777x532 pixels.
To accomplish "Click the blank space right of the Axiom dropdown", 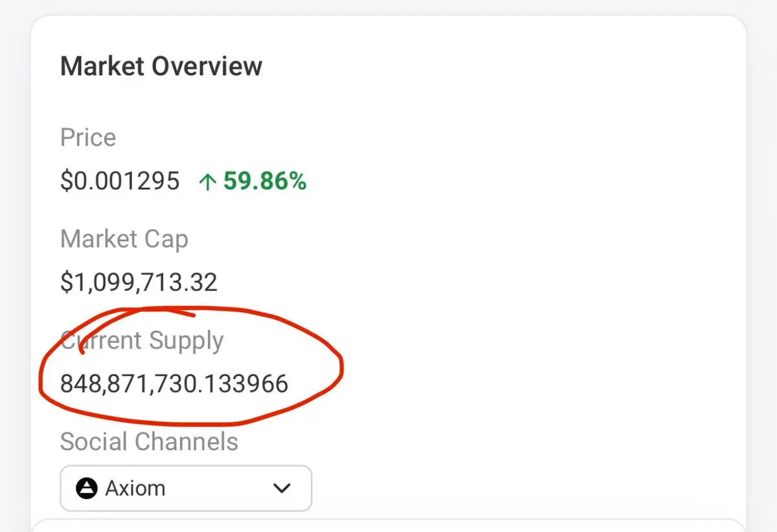I will tap(518, 488).
